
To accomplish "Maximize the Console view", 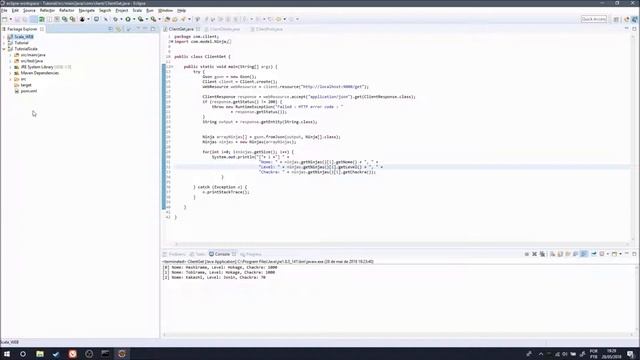I will pos(634,254).
